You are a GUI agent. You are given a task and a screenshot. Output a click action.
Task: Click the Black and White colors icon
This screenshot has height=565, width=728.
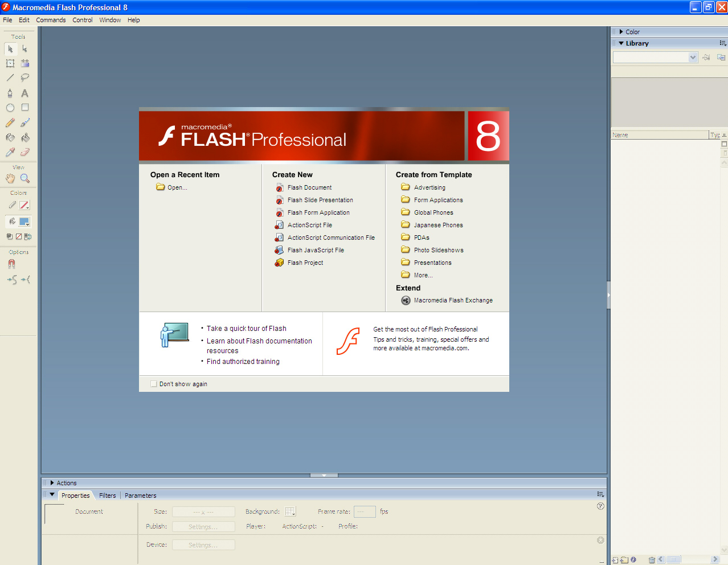coord(9,236)
